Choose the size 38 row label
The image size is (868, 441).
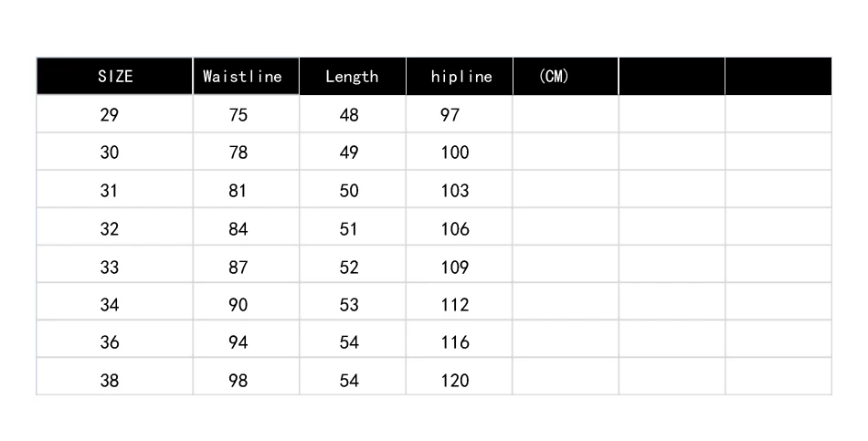(x=110, y=381)
